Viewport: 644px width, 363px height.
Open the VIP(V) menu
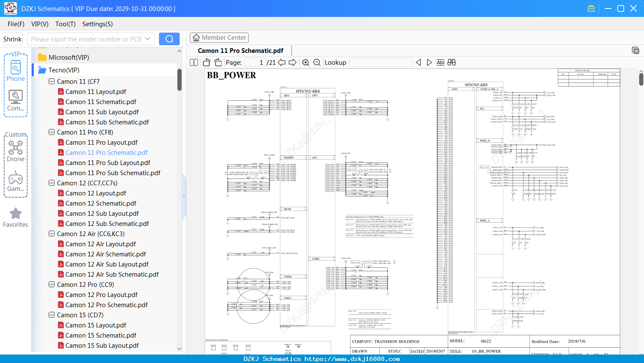(40, 24)
